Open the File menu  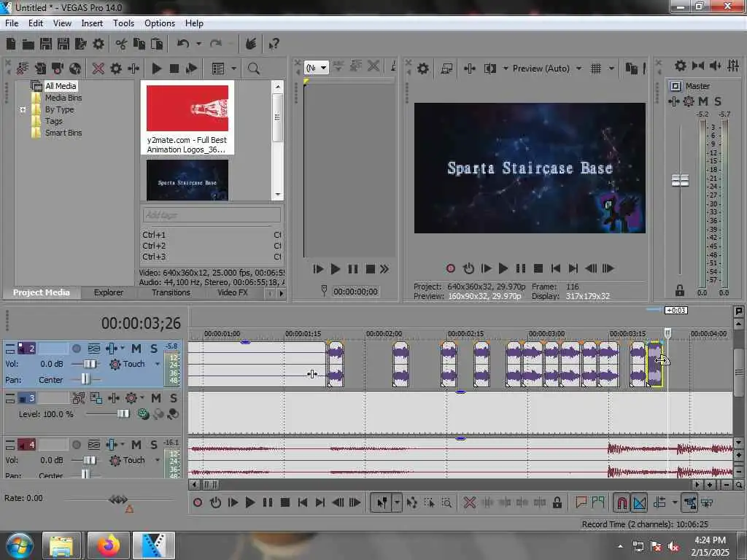[12, 23]
